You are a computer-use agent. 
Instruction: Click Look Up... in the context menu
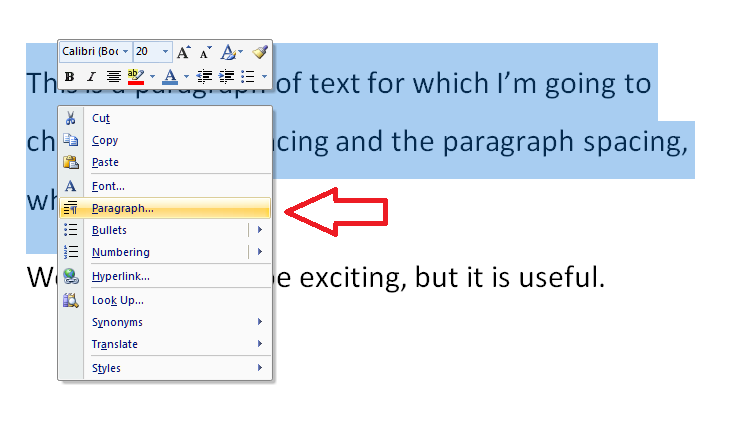coord(118,300)
